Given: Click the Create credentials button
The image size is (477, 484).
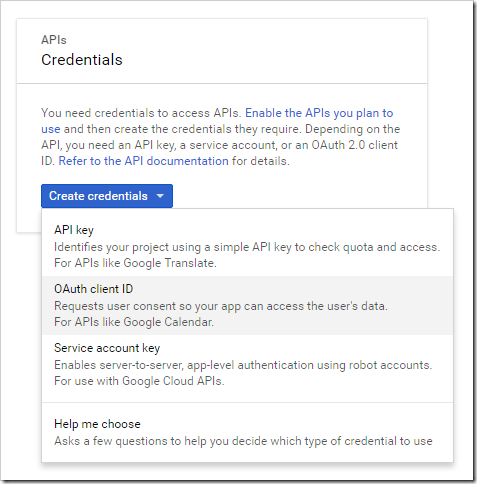Looking at the screenshot, I should coord(107,196).
